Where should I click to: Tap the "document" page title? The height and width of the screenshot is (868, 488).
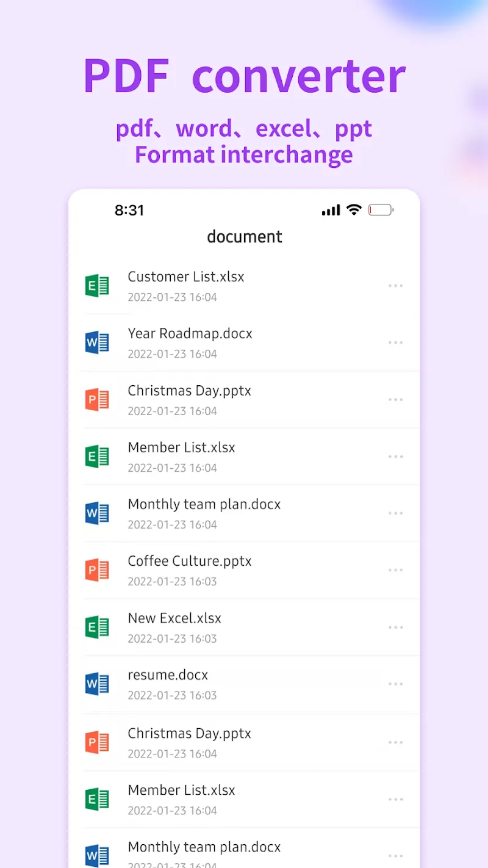[245, 237]
